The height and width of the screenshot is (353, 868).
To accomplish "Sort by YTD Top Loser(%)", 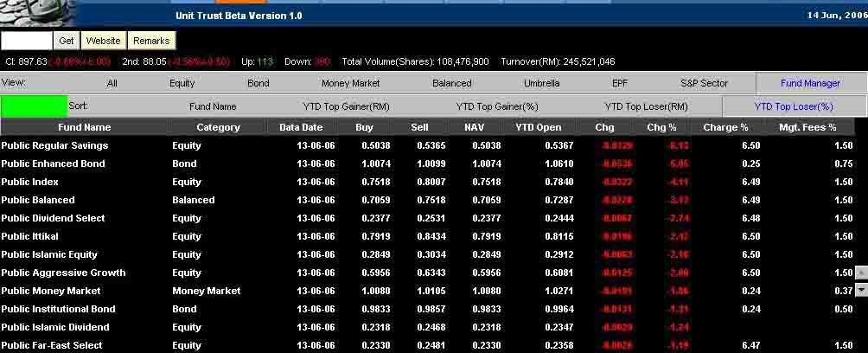I will point(793,106).
